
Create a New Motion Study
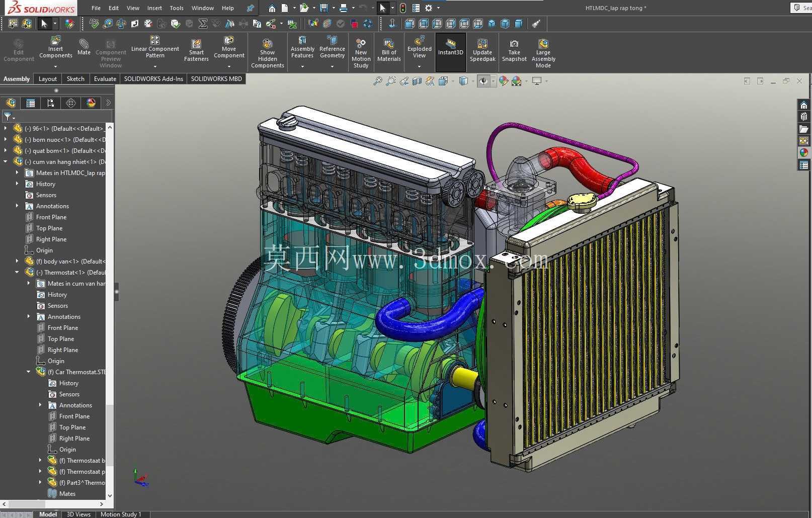tap(361, 53)
